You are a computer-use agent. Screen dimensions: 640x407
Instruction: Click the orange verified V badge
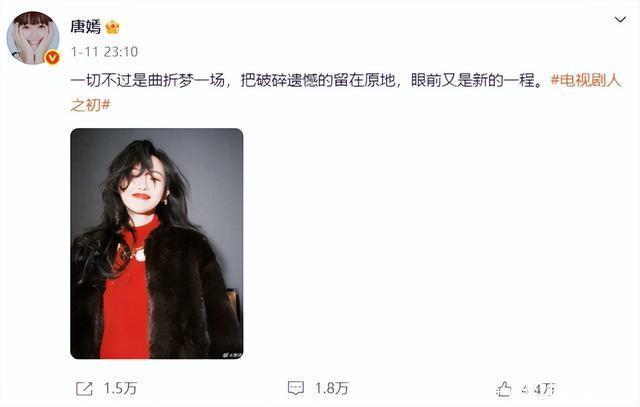[x=52, y=58]
